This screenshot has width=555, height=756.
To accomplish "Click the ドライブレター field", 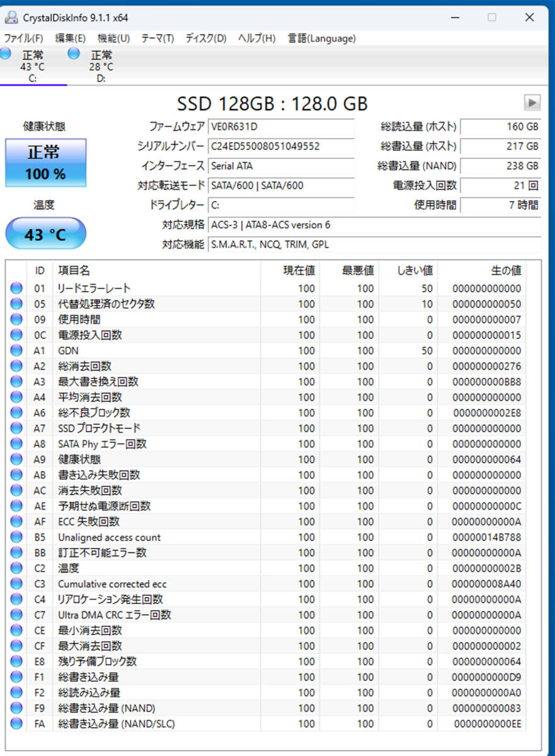I will point(281,205).
